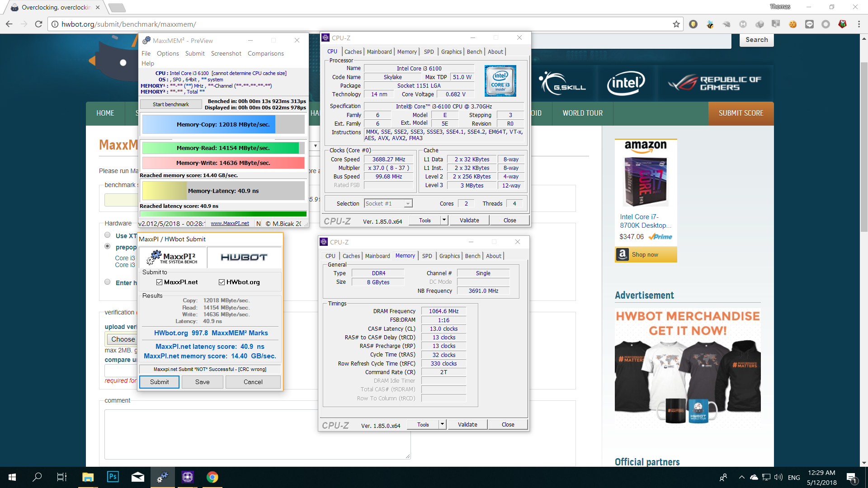Image resolution: width=868 pixels, height=488 pixels.
Task: Click the WORLD TOUR nav item
Action: pos(582,113)
